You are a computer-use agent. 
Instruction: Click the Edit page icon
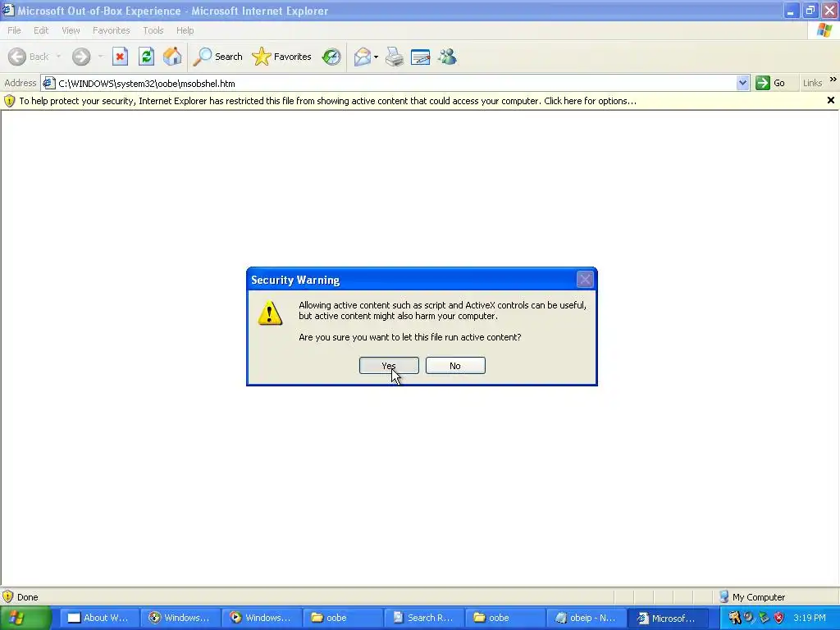pos(421,57)
